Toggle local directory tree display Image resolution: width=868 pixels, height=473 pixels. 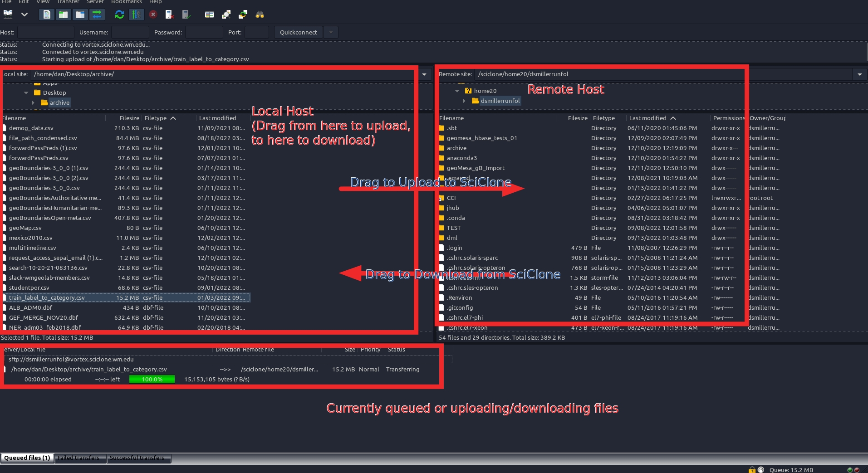pyautogui.click(x=64, y=15)
